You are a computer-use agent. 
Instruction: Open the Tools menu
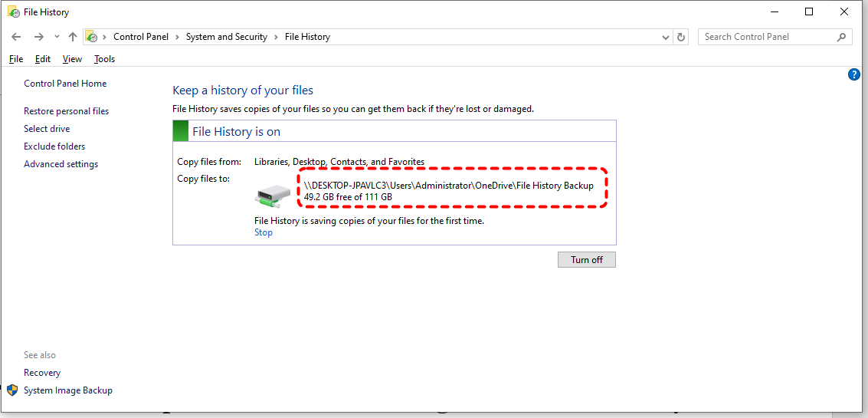point(105,59)
